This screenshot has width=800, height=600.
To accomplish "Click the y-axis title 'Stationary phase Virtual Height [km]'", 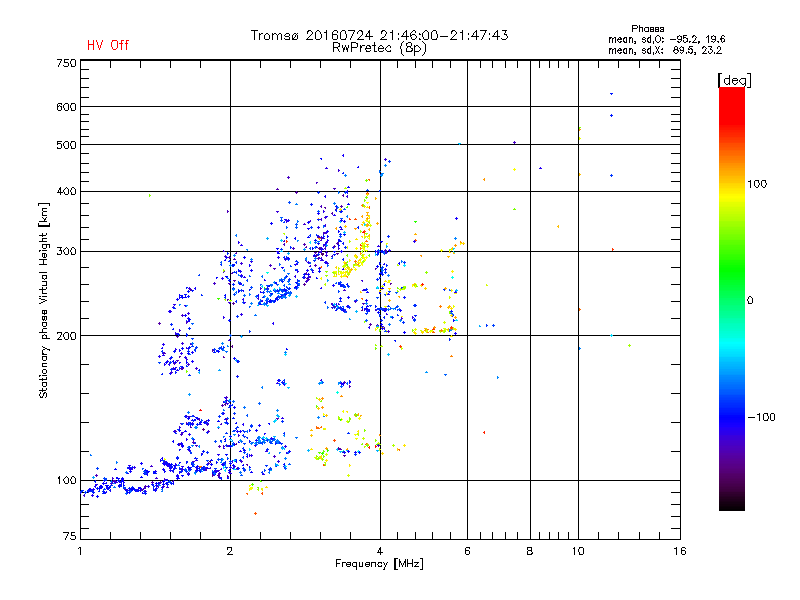I will pos(44,301).
